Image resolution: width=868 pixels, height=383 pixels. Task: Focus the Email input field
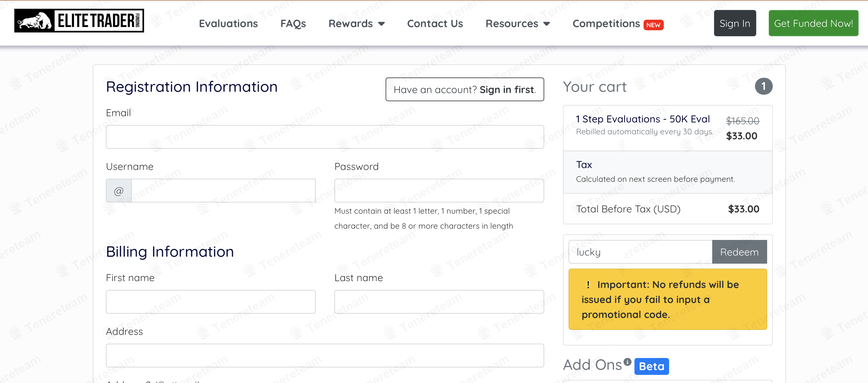324,137
